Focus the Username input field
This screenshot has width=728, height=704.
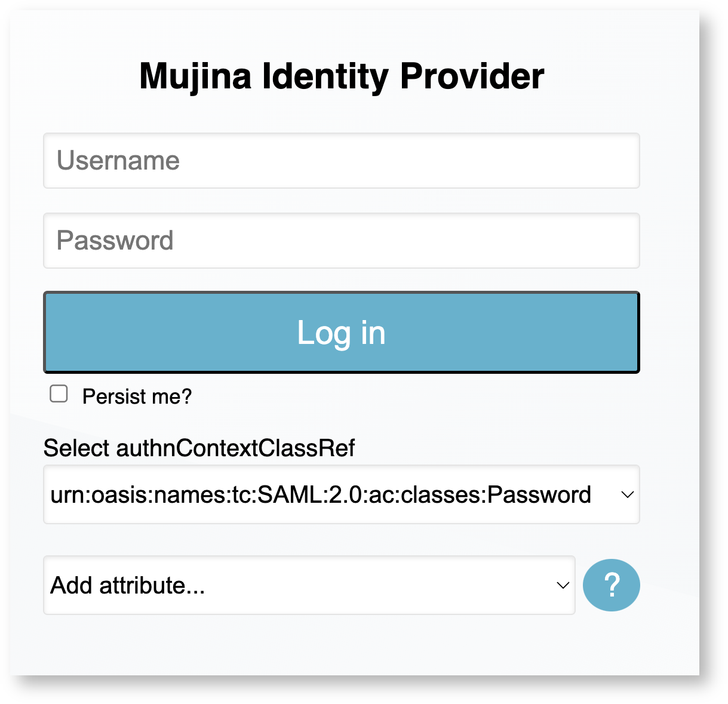(341, 161)
